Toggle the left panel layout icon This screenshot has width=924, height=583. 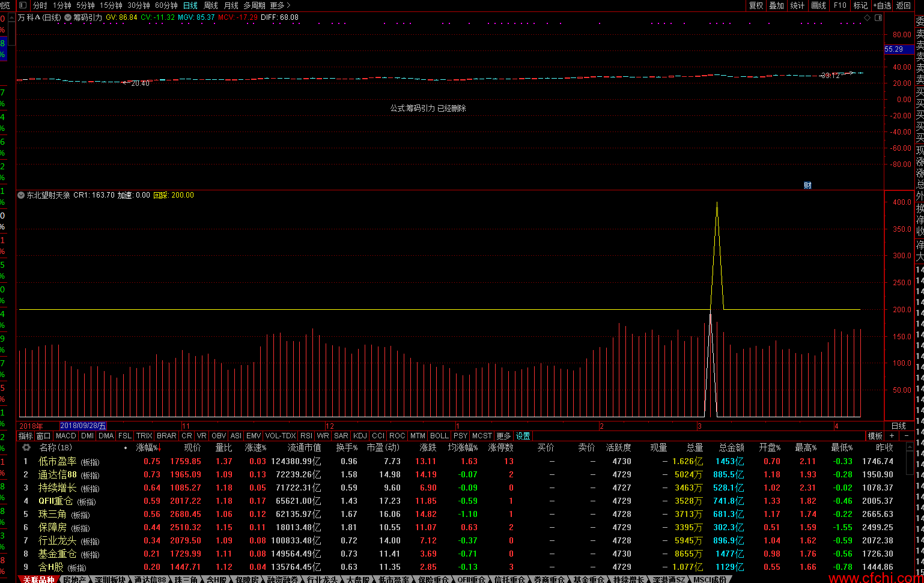click(x=23, y=5)
